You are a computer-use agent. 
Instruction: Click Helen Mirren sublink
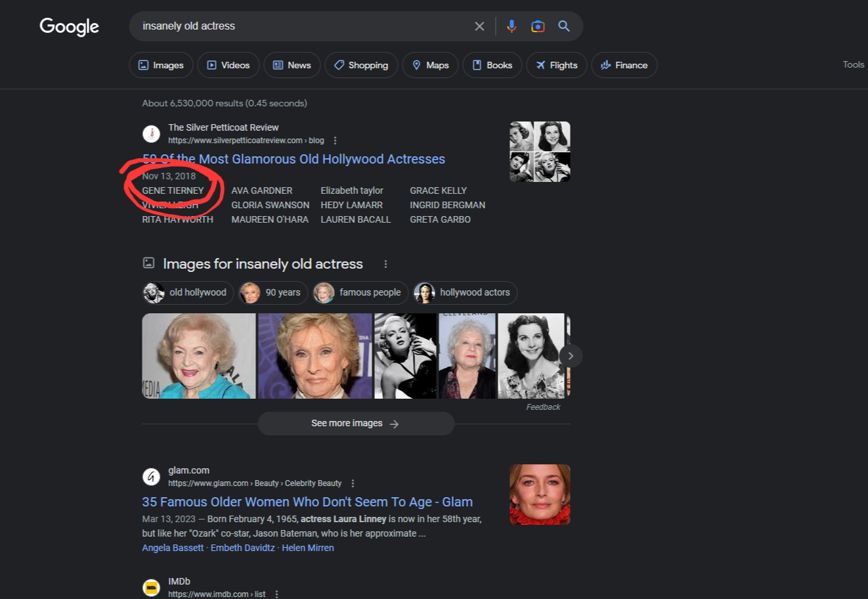[308, 548]
